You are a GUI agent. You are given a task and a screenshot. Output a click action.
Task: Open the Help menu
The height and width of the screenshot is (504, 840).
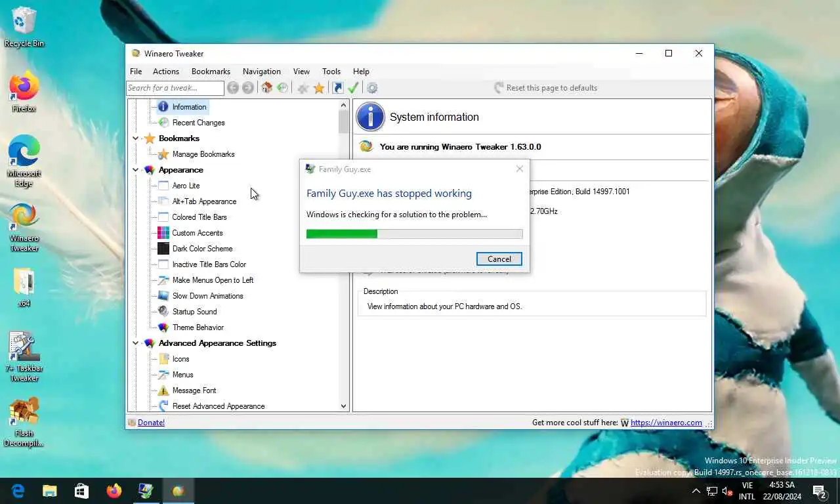click(361, 72)
